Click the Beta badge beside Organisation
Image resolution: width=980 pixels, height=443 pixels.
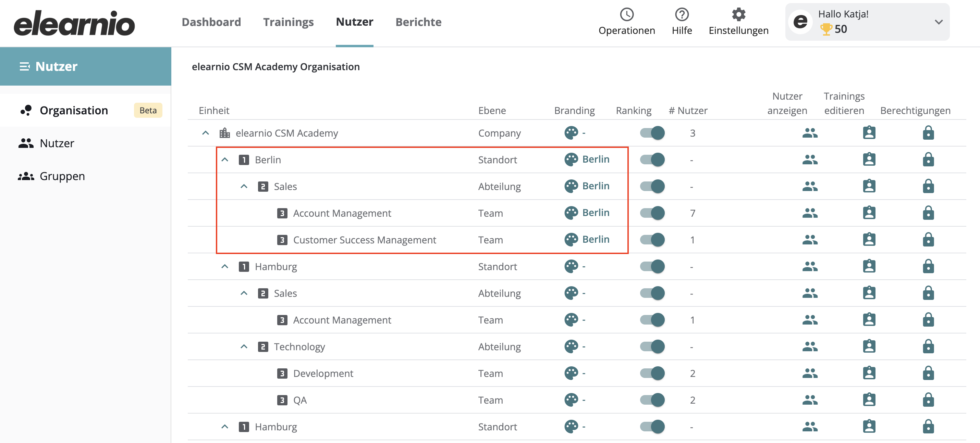tap(148, 110)
